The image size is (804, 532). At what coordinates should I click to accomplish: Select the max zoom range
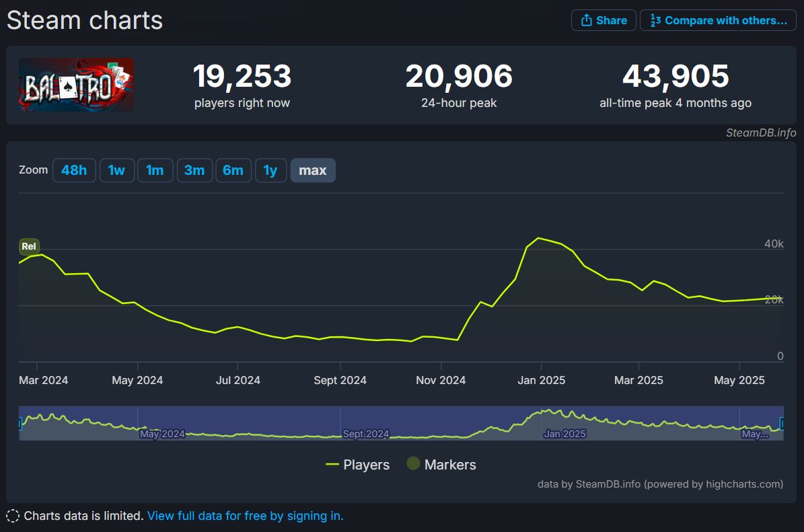pyautogui.click(x=313, y=170)
